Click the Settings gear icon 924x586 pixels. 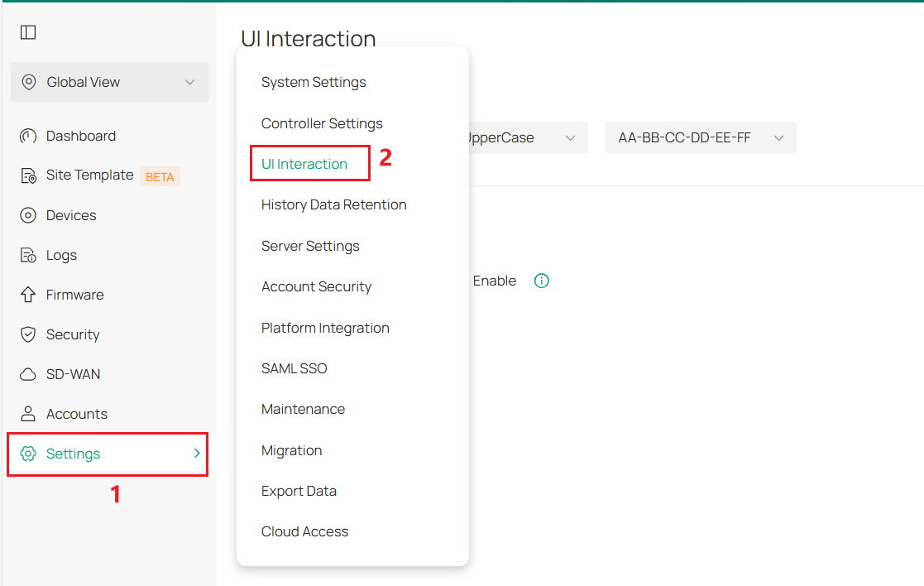point(27,454)
